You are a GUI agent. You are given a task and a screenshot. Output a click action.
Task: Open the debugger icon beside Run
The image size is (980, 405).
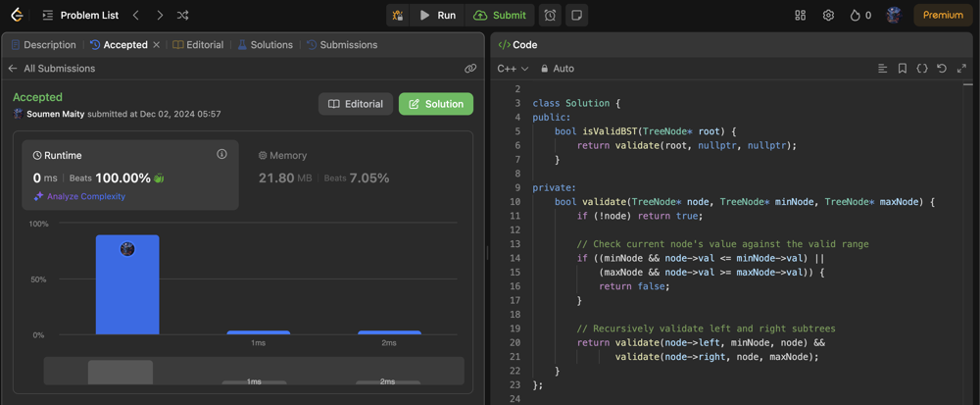(x=397, y=15)
